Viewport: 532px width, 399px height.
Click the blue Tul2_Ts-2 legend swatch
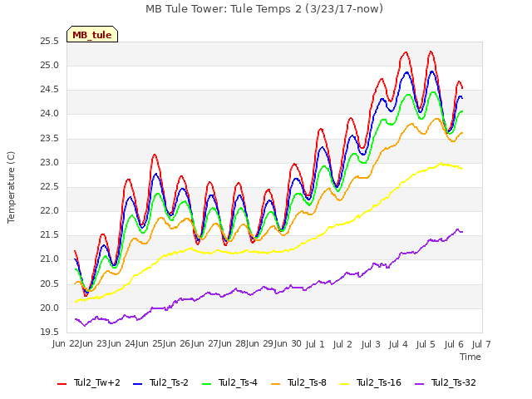coord(138,384)
